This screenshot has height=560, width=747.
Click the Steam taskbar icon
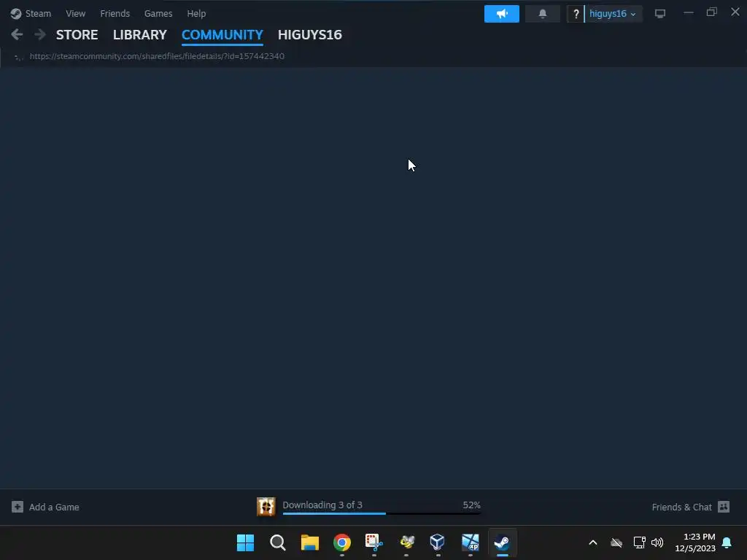(502, 542)
